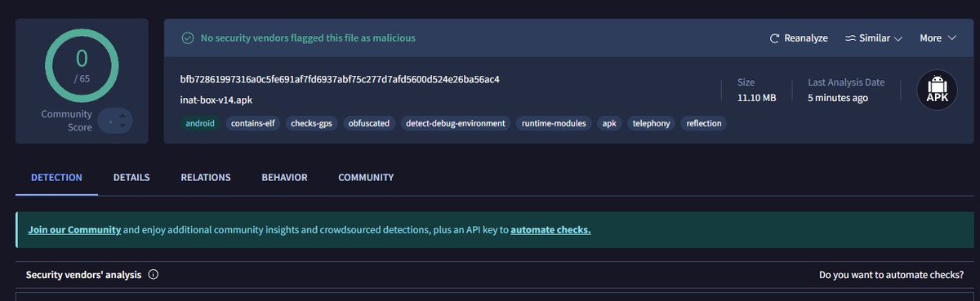Click the size value 11.10 MB

click(x=756, y=98)
